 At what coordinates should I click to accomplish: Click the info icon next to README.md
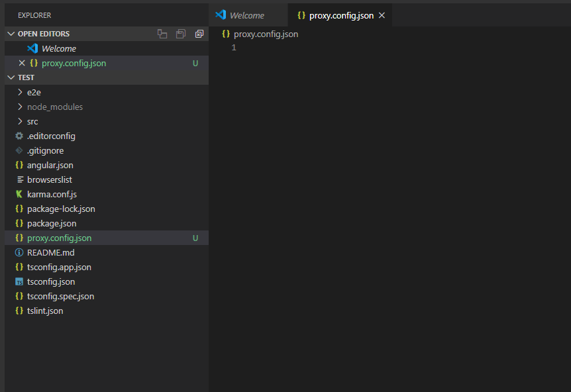click(x=19, y=252)
